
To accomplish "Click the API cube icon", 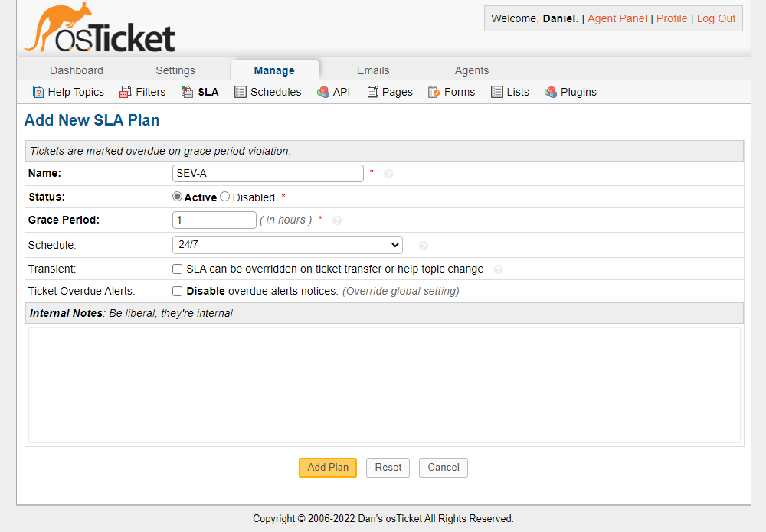I will [323, 92].
